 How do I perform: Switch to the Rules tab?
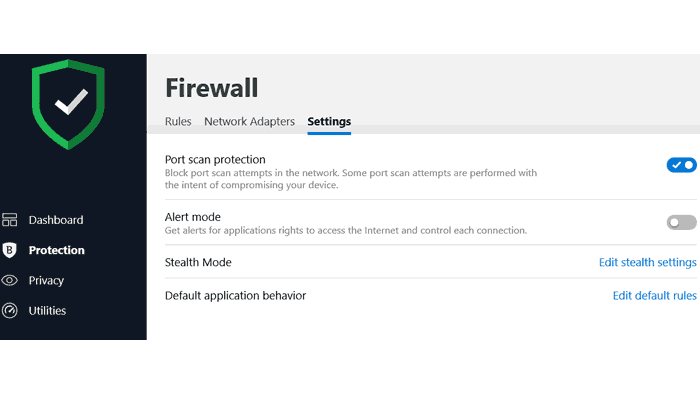coord(178,121)
